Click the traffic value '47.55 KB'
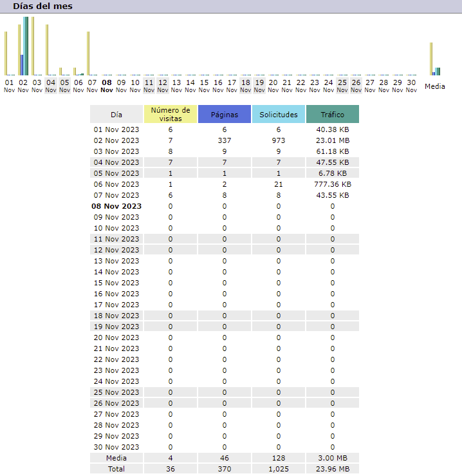This screenshot has width=462, height=476. tap(333, 162)
